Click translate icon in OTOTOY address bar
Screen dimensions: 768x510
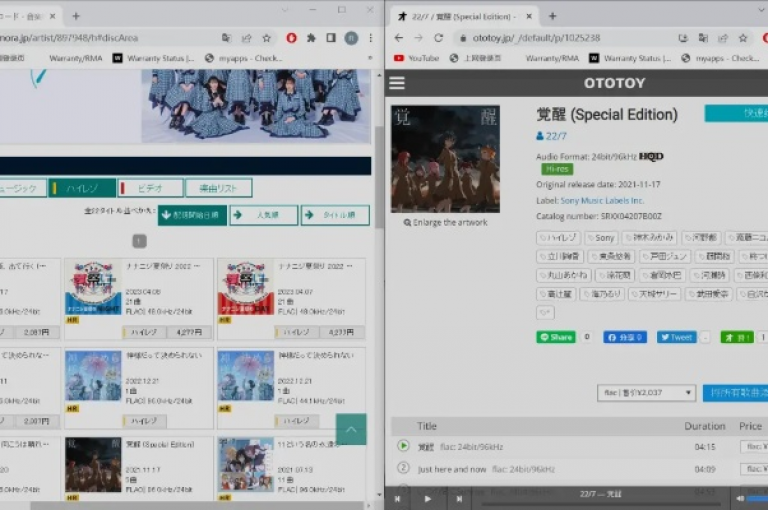coord(703,38)
